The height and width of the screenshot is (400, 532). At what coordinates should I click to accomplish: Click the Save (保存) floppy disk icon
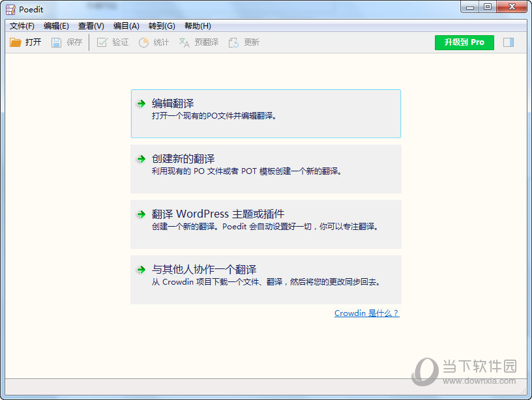click(56, 42)
